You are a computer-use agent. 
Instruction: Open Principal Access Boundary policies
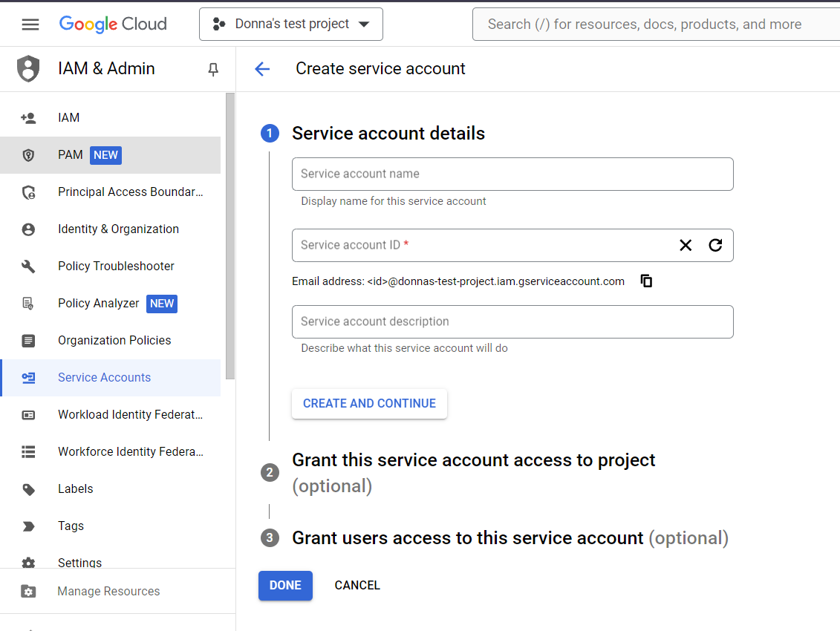(x=111, y=192)
